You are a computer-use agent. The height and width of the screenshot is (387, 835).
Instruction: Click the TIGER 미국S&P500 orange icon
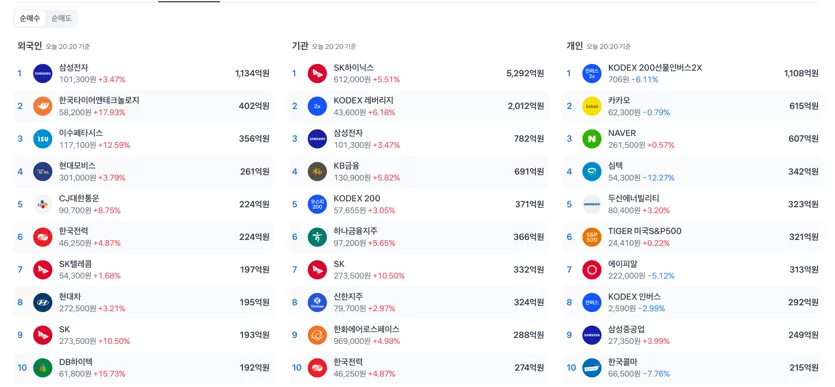point(592,237)
